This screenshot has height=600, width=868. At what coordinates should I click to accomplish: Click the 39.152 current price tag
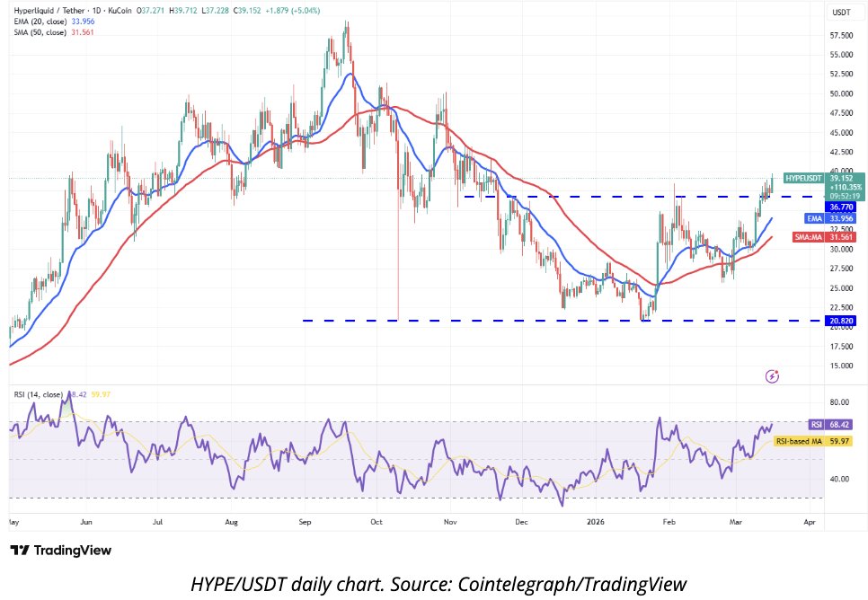[841, 178]
